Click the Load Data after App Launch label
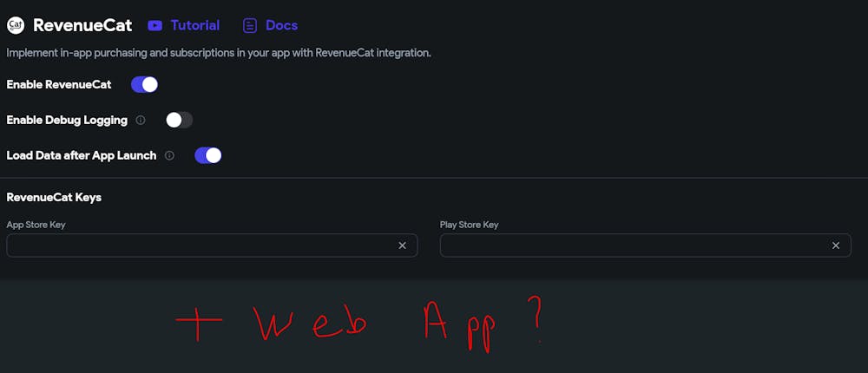Viewport: 868px width, 373px height. click(x=82, y=156)
